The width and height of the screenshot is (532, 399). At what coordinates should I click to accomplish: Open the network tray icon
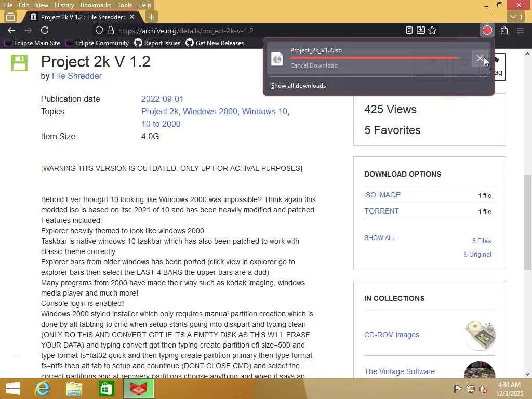(470, 389)
